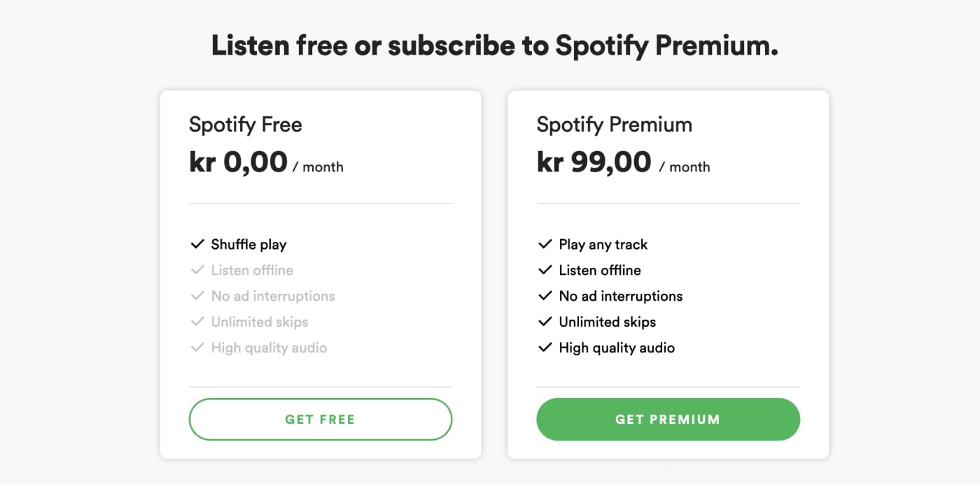The width and height of the screenshot is (980, 484).
Task: Click the GET PREMIUM button
Action: coord(668,419)
